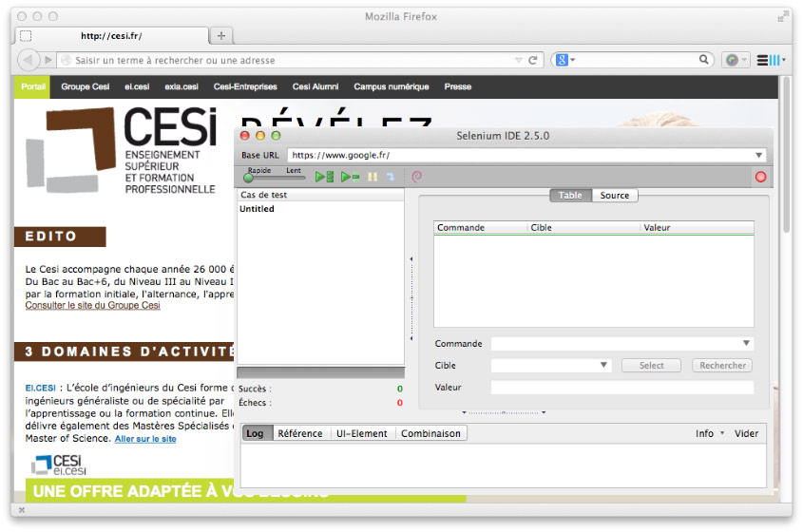Open the UI-Element tab
The width and height of the screenshot is (803, 532).
pos(361,433)
